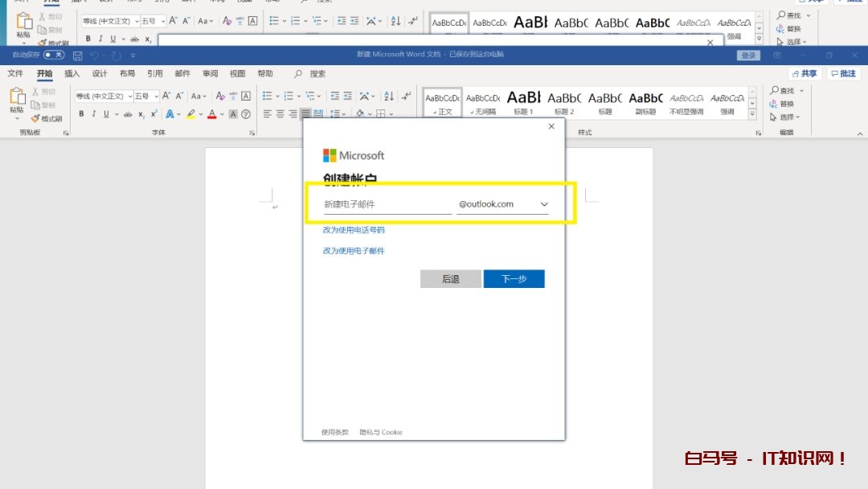Open the font size dropdown (五号)
Screen dimensions: 868x489
click(146, 96)
